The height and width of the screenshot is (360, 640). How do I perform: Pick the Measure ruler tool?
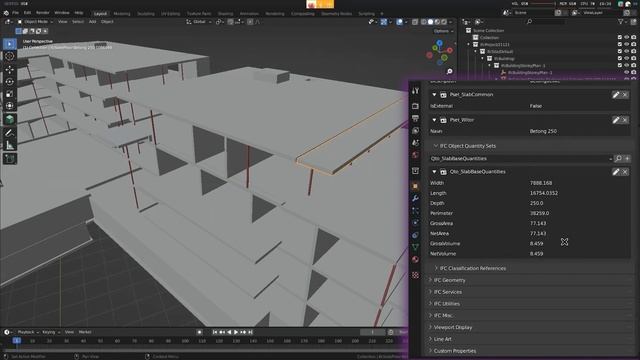(x=9, y=145)
